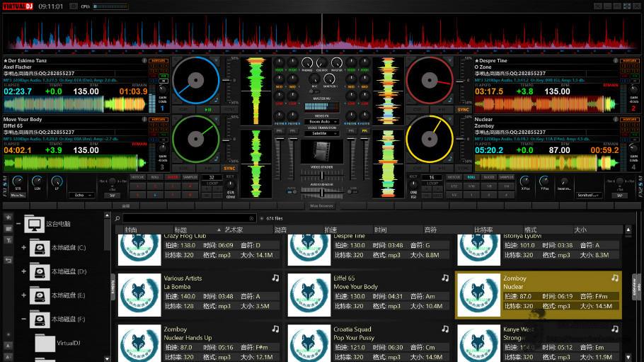The image size is (644, 362).
Task: Click the X Pos effect knob
Action: [525, 181]
